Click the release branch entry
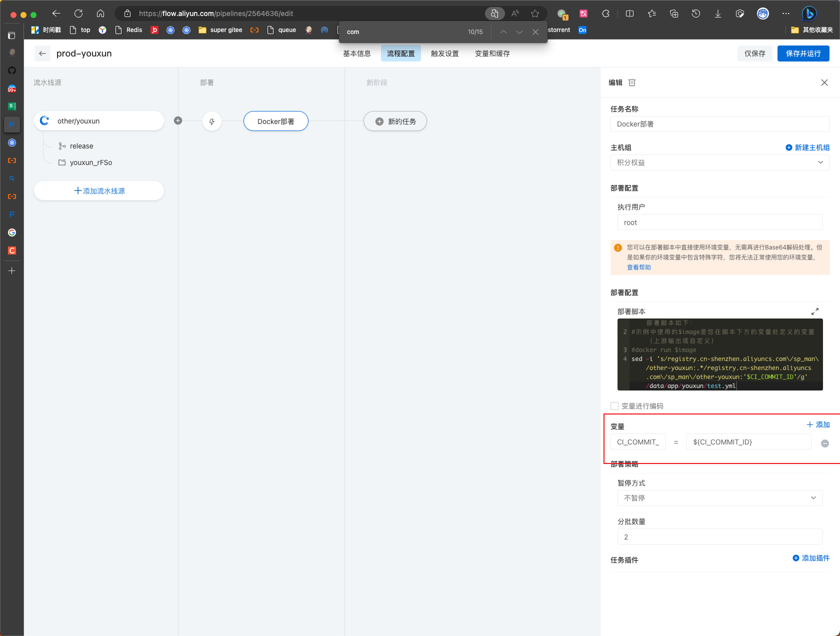Screen dimensions: 840x636 click(x=76, y=146)
